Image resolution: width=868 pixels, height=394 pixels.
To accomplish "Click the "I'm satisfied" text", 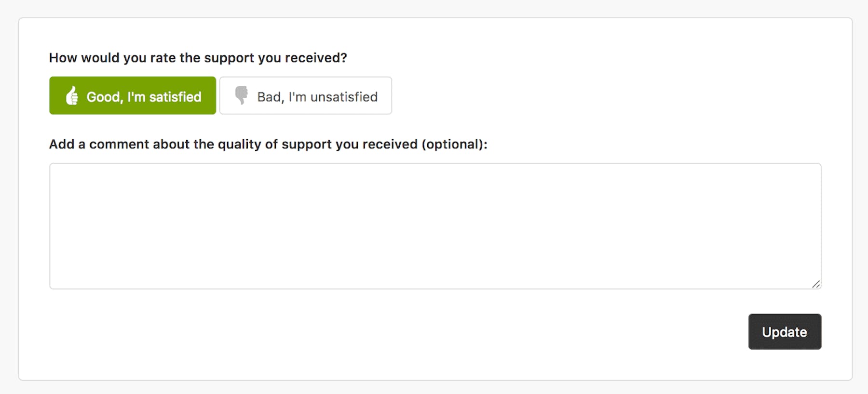I will click(164, 97).
